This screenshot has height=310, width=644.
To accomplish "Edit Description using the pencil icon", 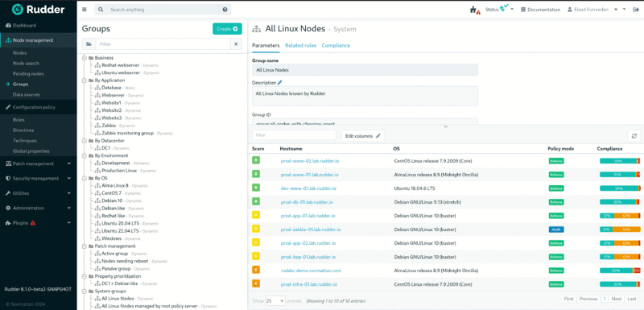I will [x=279, y=82].
